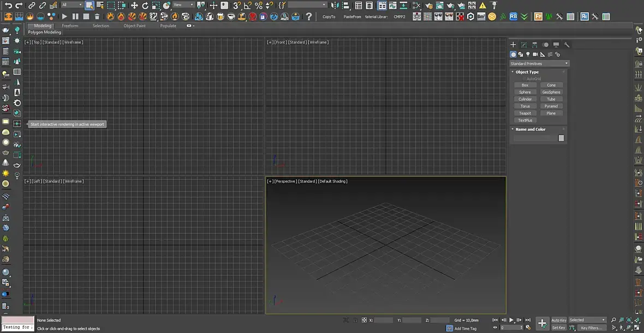This screenshot has height=333, width=644.
Task: Open the Modify tab in the command panel
Action: 523,45
